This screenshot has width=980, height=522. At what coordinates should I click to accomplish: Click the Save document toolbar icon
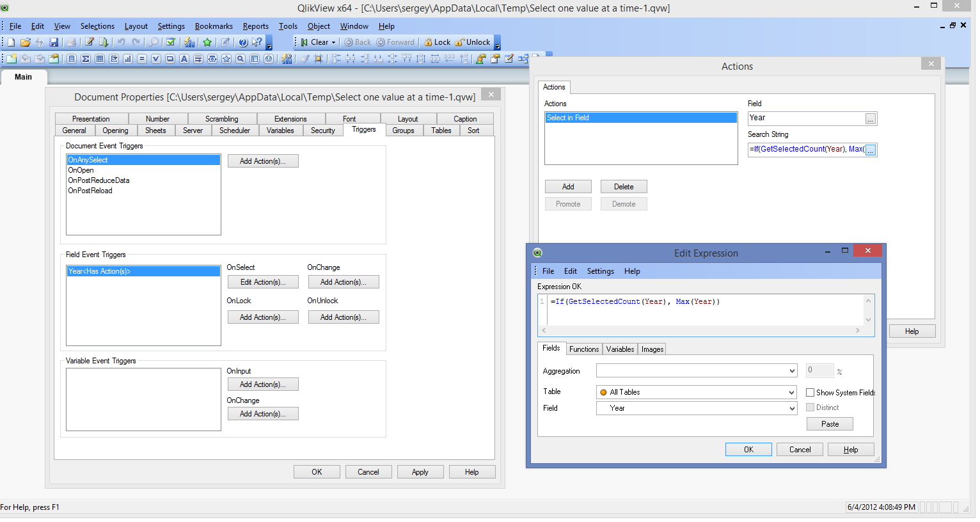[x=54, y=42]
